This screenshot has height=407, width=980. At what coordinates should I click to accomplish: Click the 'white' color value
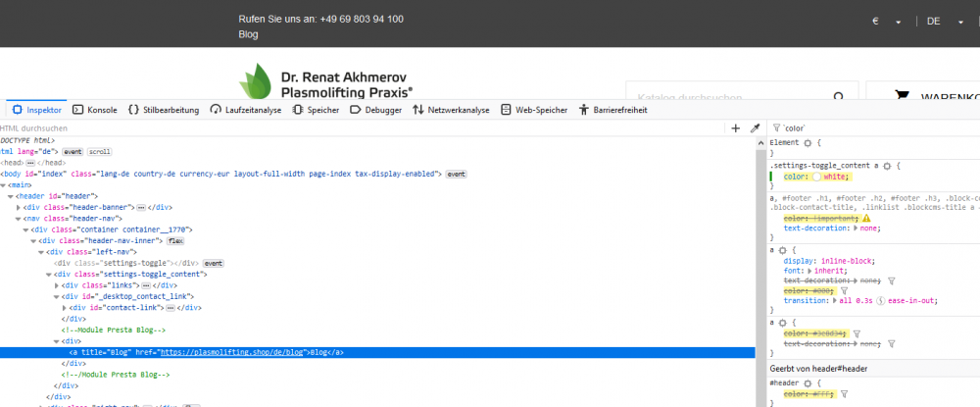click(x=834, y=177)
